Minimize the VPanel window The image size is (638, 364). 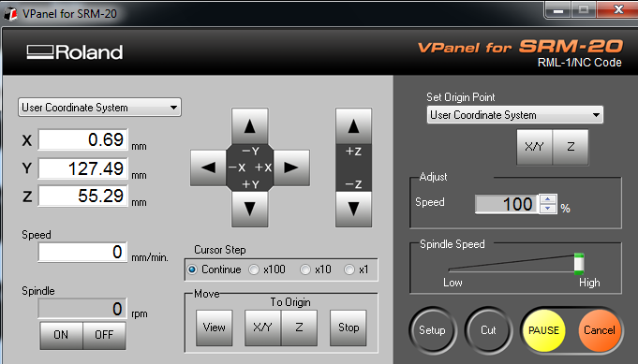558,9
